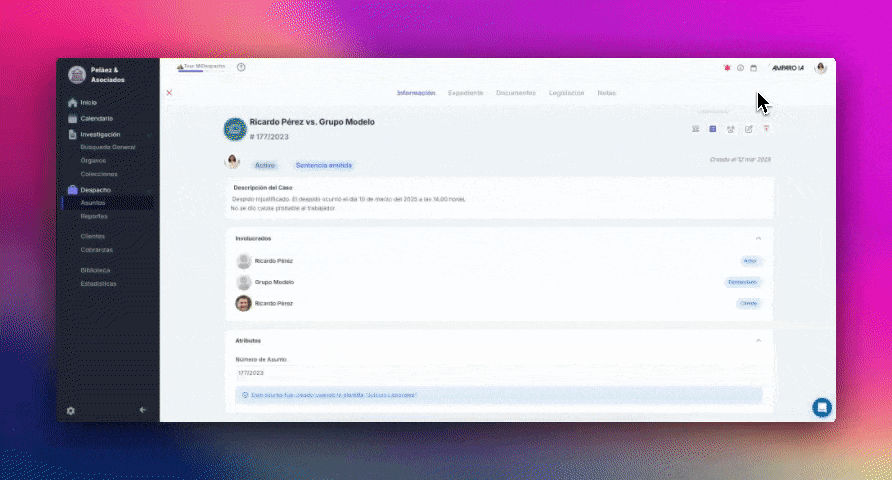Image resolution: width=892 pixels, height=480 pixels.
Task: Switch to the Legislación tab
Action: [567, 93]
